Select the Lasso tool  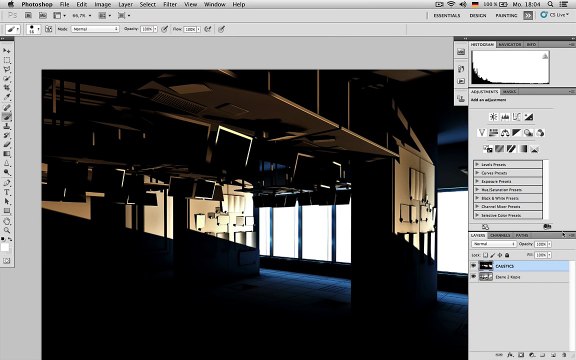point(7,69)
